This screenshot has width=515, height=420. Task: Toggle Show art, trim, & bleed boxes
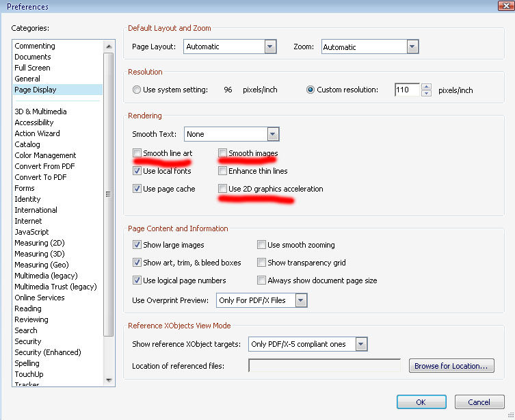coord(137,263)
